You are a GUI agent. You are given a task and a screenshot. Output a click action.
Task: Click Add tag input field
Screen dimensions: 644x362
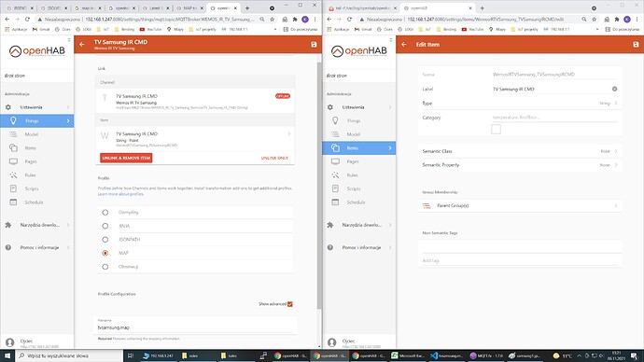(x=520, y=260)
